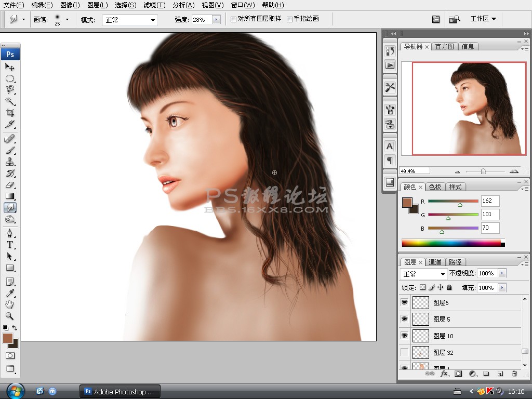Open the 强度 strength slider arrow
Screen dimensions: 532x399
coord(216,20)
